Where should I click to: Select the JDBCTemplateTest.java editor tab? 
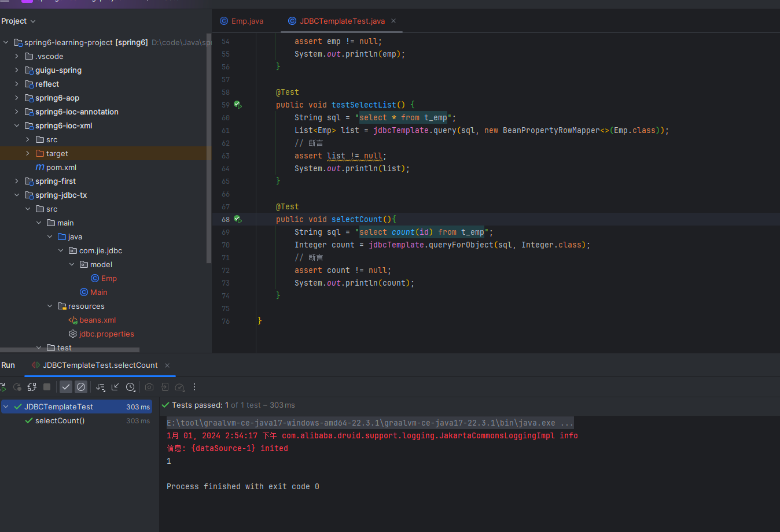click(342, 21)
